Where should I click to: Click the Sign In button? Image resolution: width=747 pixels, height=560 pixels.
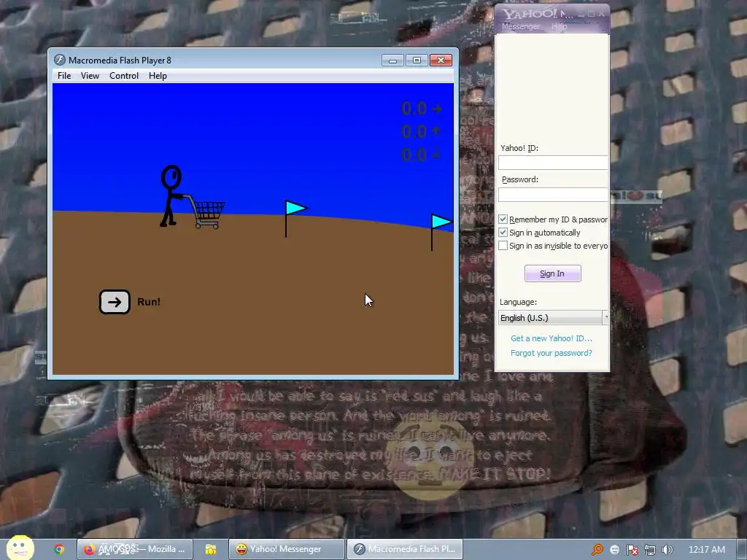click(553, 273)
